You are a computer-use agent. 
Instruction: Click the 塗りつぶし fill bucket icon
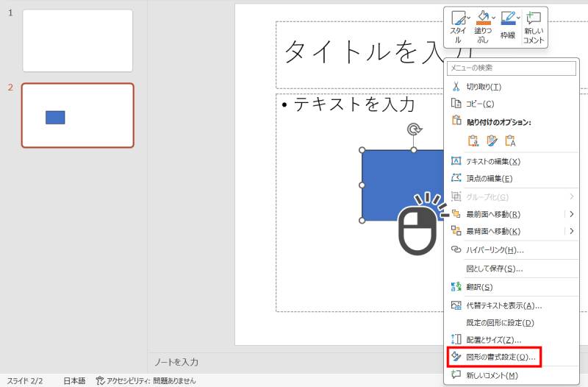coord(483,18)
